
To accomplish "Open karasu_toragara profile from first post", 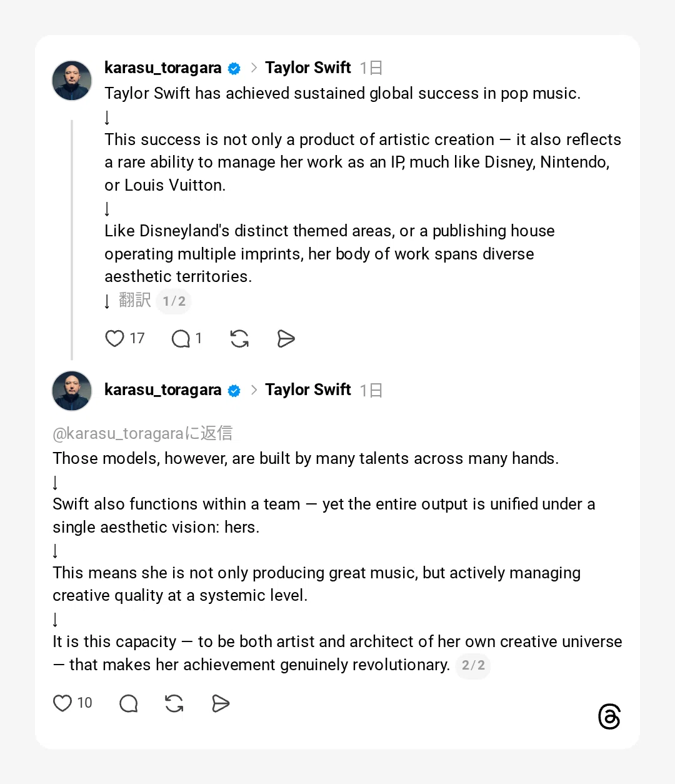I will 162,68.
